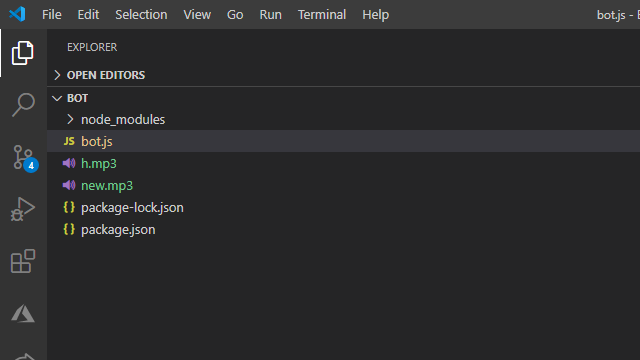640x360 pixels.
Task: Open the Help menu
Action: pyautogui.click(x=376, y=15)
